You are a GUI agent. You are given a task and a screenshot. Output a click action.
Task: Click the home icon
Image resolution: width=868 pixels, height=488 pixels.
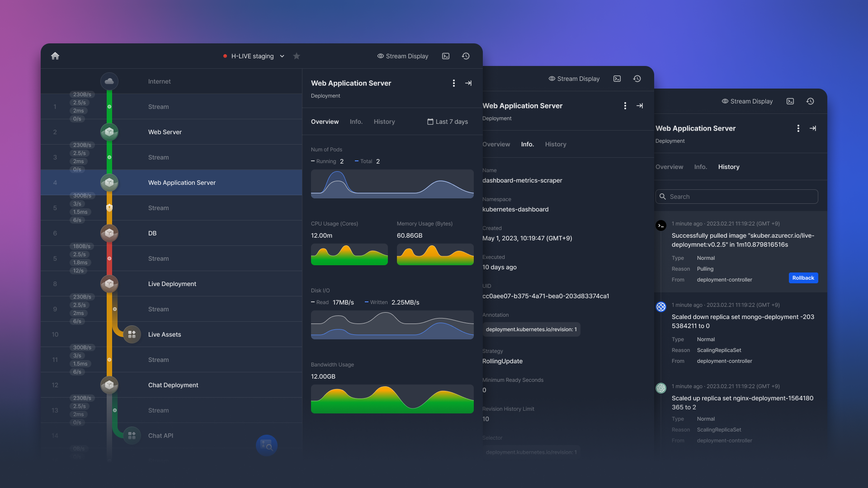coord(55,56)
